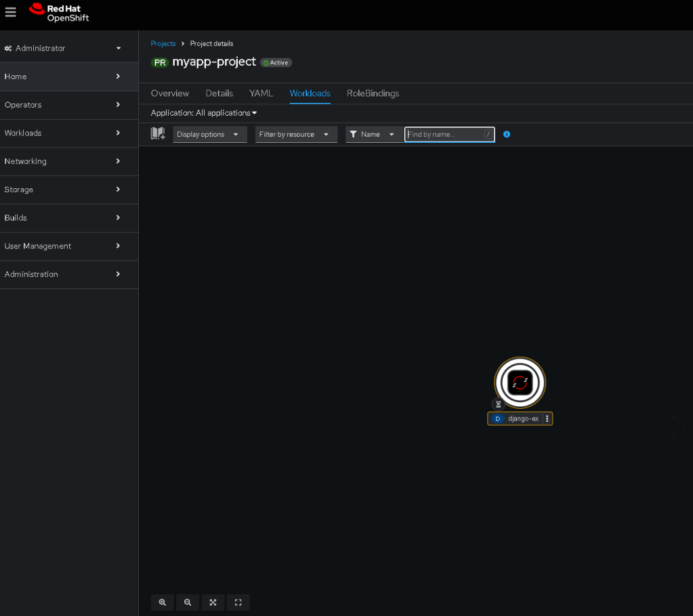The width and height of the screenshot is (693, 616).
Task: Focus the Find by name search field
Action: point(450,134)
